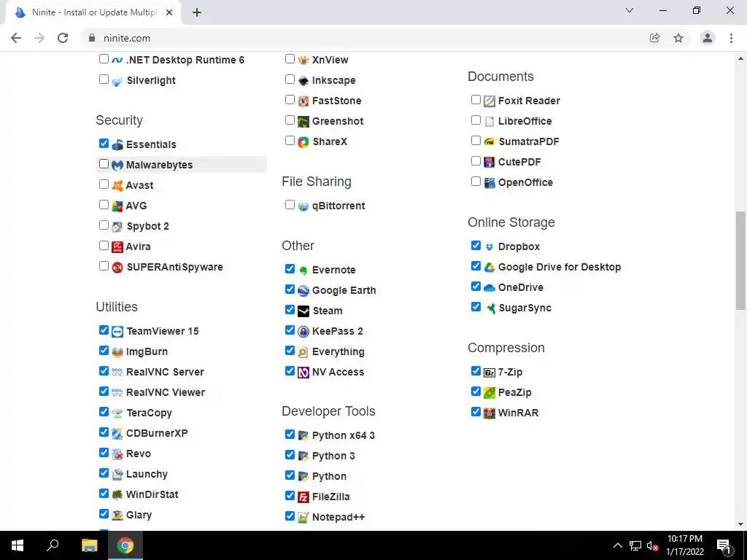
Task: Click the scrollbar down arrow
Action: pyautogui.click(x=740, y=525)
